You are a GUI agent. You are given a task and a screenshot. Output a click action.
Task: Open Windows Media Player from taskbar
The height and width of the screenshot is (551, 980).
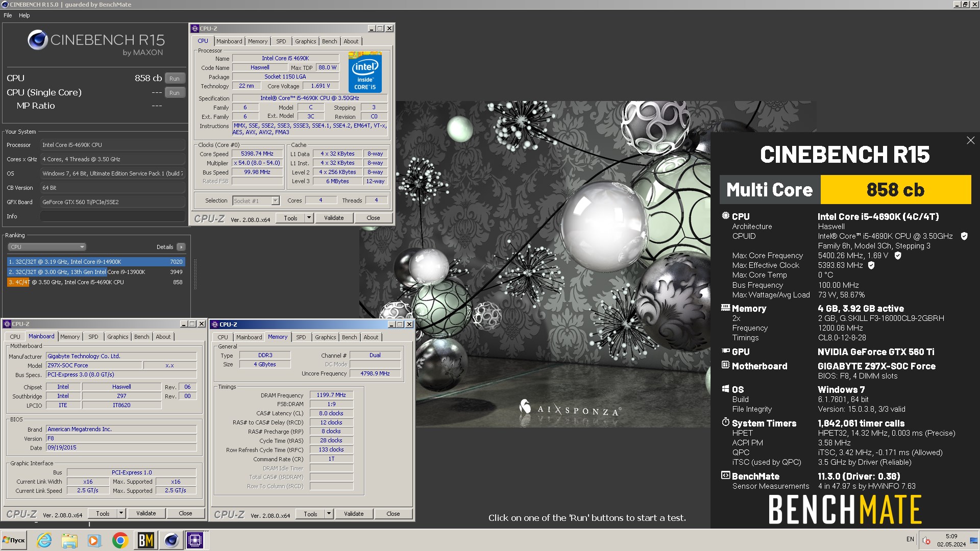point(94,540)
